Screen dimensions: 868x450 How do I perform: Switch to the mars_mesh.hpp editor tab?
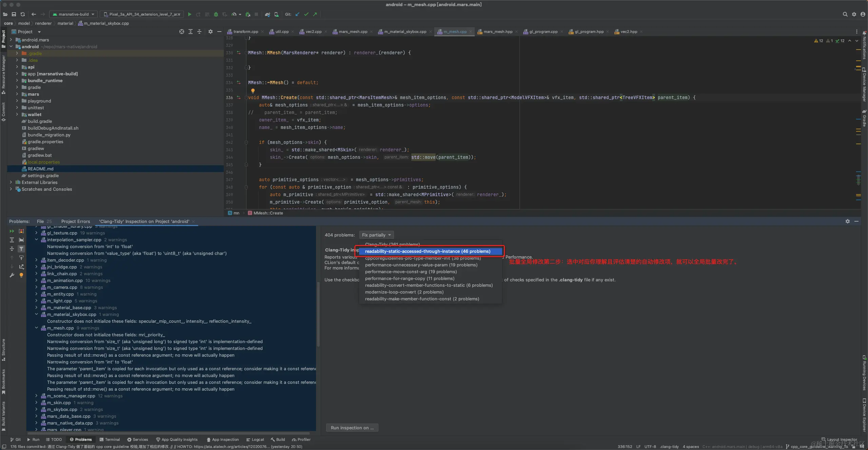[498, 32]
